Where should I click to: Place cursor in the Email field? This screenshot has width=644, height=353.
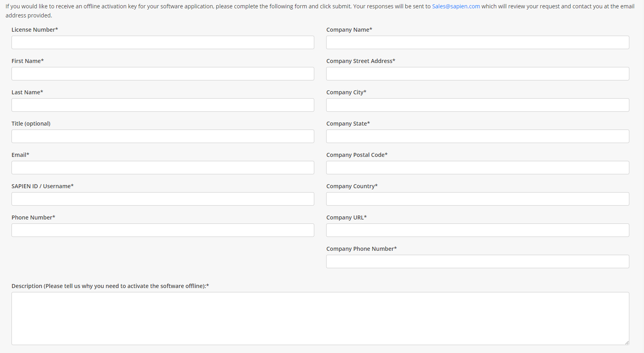coord(163,168)
